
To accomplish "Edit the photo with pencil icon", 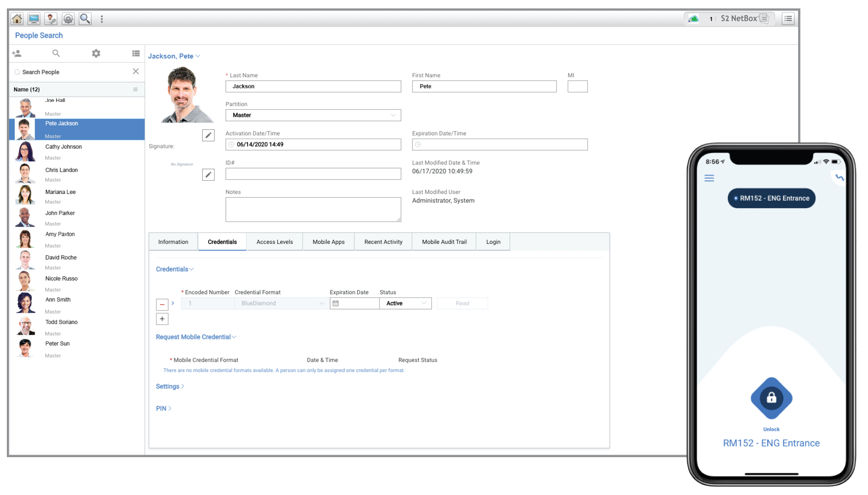I will coord(208,136).
